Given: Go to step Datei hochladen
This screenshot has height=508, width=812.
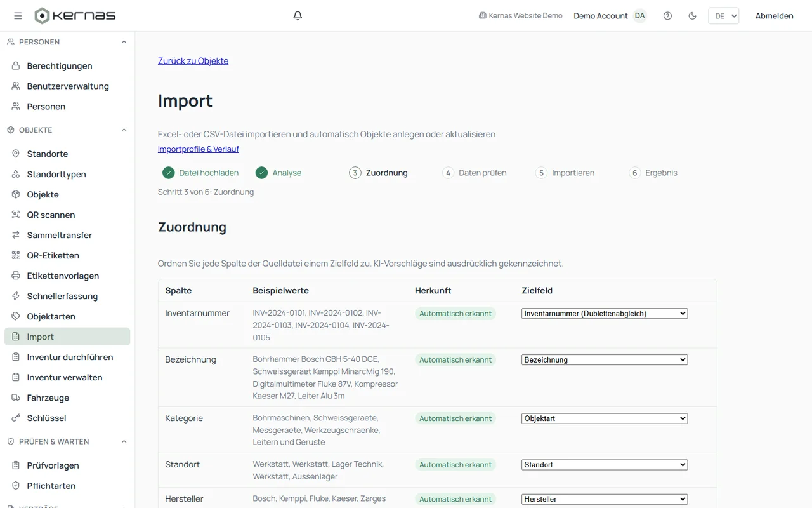Looking at the screenshot, I should coord(200,173).
